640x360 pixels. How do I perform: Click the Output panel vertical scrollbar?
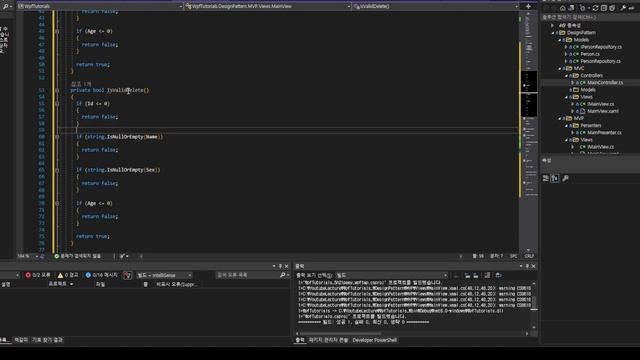[x=534, y=305]
